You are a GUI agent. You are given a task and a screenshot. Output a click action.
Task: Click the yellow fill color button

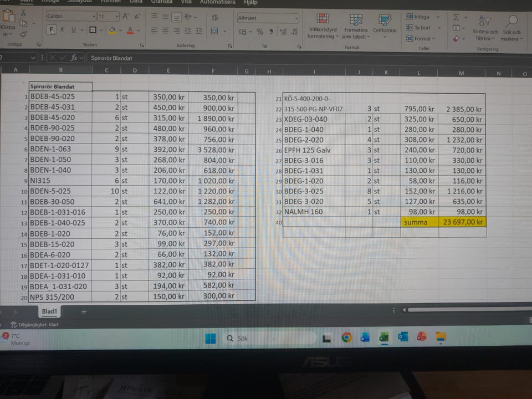112,30
